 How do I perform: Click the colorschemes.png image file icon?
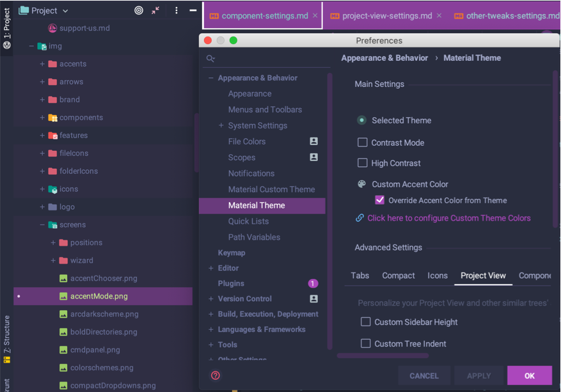63,368
